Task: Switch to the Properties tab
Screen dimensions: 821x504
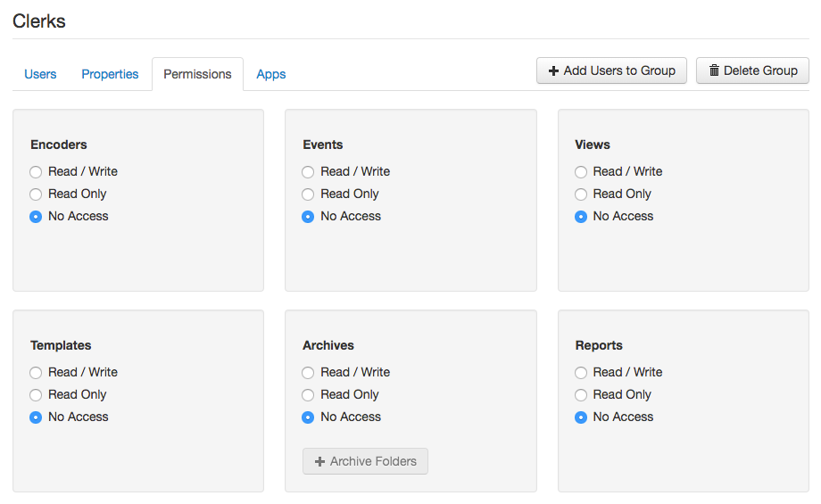Action: [x=110, y=74]
